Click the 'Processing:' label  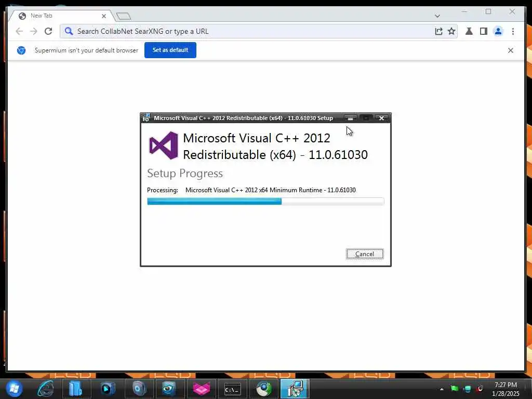click(x=163, y=190)
